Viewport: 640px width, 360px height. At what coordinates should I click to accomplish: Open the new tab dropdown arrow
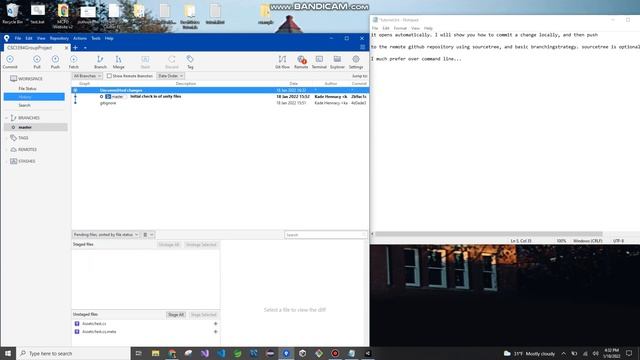click(x=85, y=48)
